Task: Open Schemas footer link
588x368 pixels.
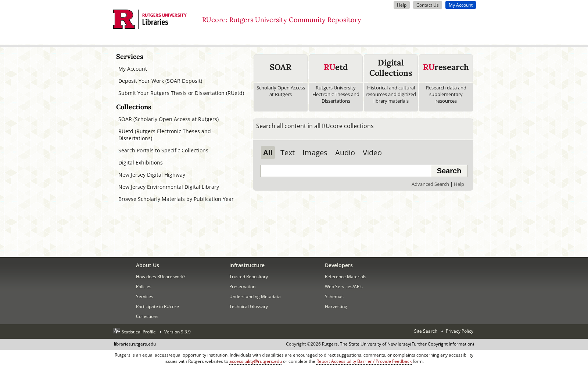Action: (x=334, y=297)
